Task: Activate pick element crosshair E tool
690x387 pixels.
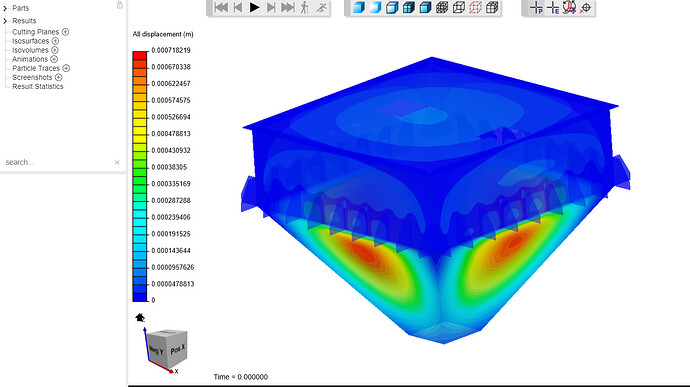Action: click(x=553, y=7)
